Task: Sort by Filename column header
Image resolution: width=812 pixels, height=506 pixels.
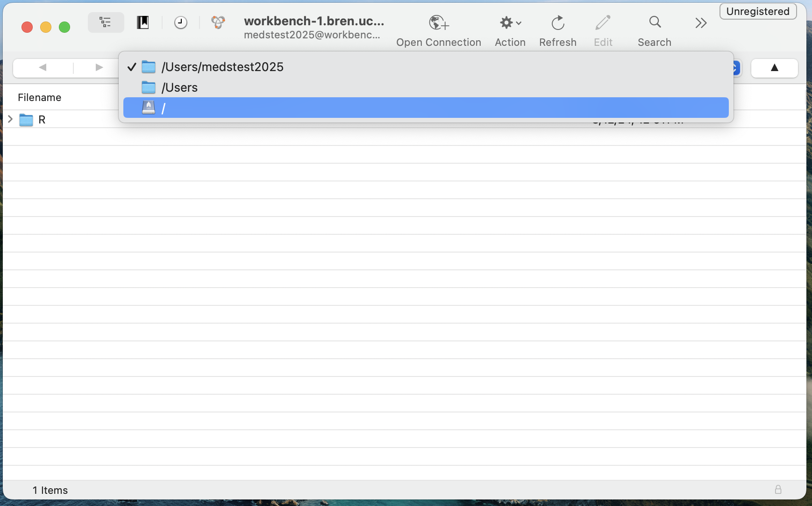Action: pyautogui.click(x=39, y=97)
